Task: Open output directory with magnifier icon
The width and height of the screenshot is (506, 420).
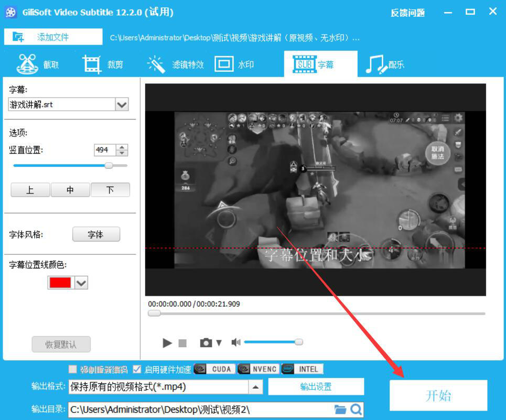Action: tap(356, 410)
